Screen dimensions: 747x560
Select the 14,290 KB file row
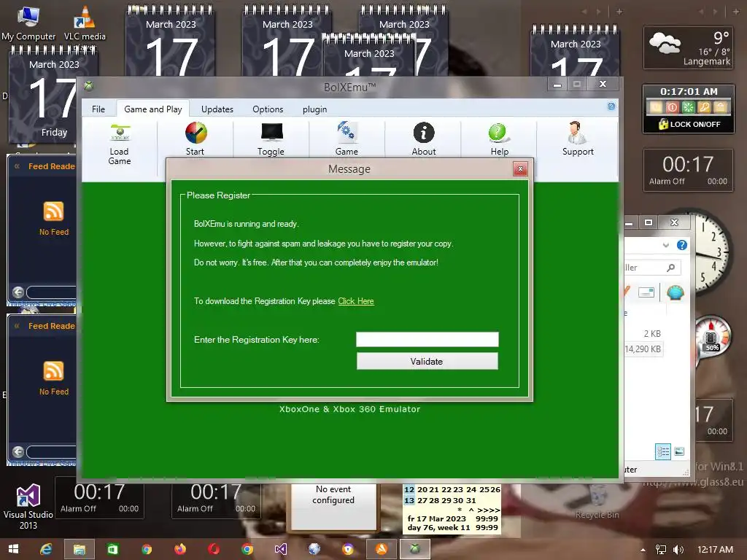pos(643,349)
